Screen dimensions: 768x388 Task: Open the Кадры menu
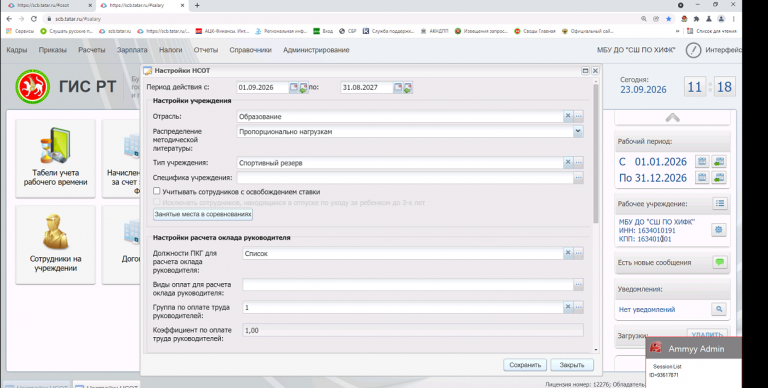tap(17, 50)
